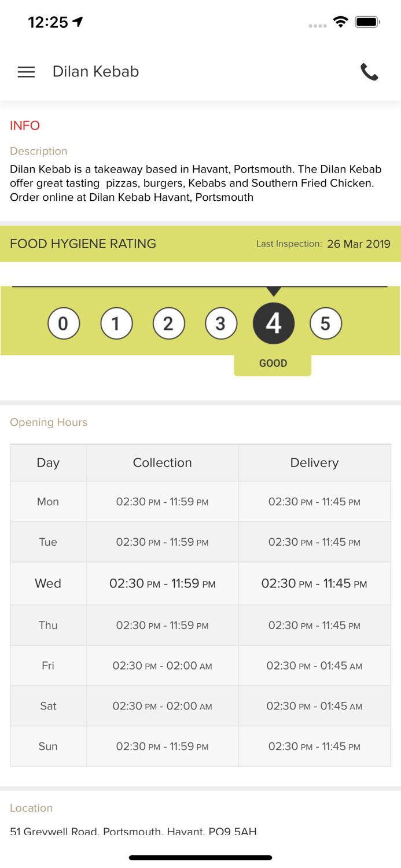Tap the 51 Greywell Road address
The image size is (401, 868).
point(133,832)
